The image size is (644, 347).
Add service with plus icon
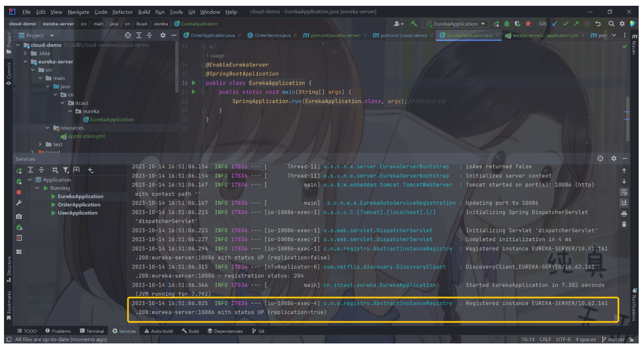pyautogui.click(x=90, y=170)
